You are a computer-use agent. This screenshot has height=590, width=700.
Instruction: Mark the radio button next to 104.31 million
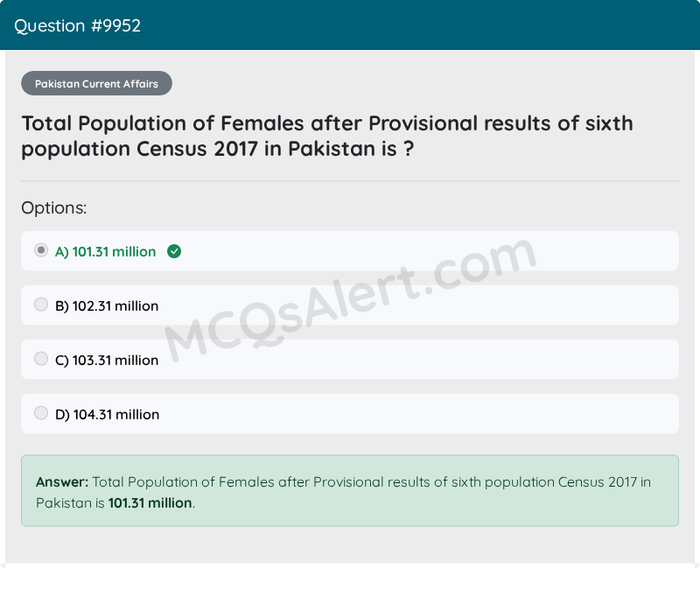(x=41, y=413)
